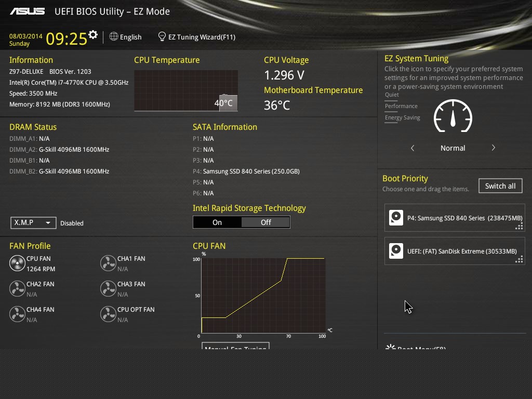Click the Manual Fan Tuning button
532x399 pixels.
coord(235,346)
